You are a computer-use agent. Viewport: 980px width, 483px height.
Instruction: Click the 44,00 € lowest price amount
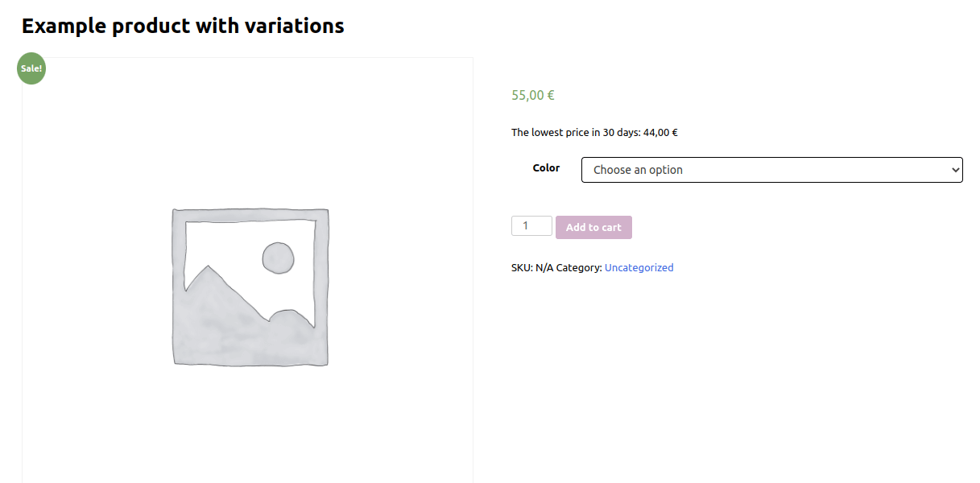tap(660, 133)
